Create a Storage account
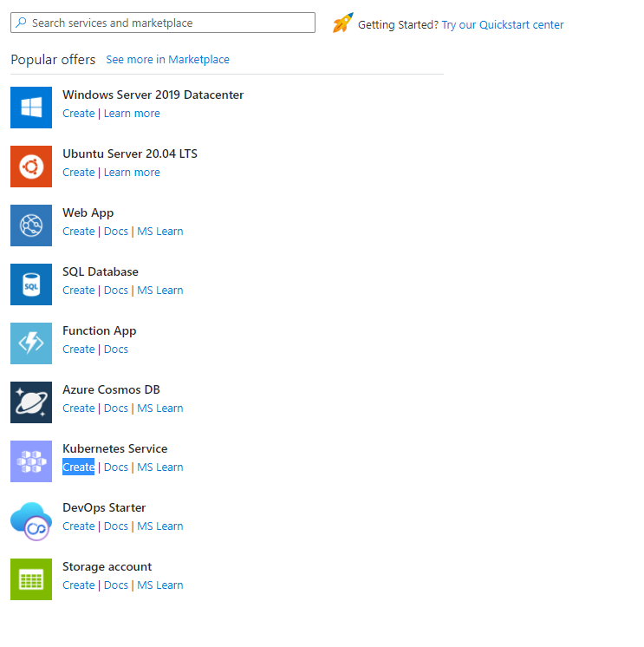This screenshot has height=647, width=644. point(79,585)
